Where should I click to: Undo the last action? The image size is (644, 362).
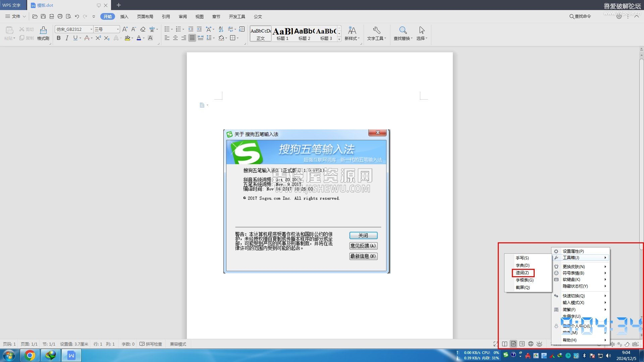tap(77, 16)
